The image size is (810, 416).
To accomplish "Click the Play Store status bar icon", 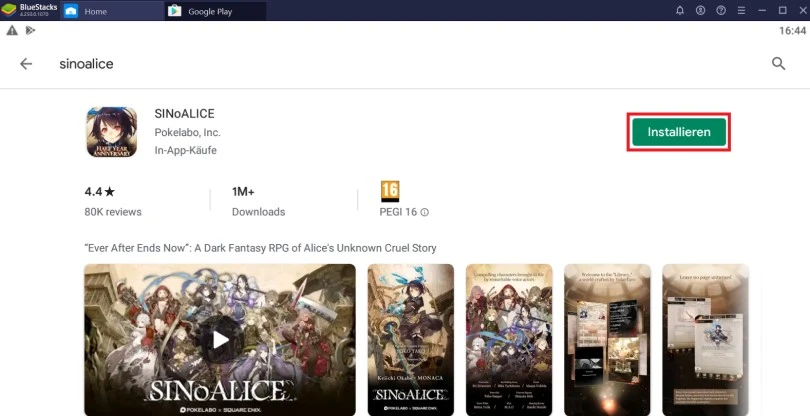I will tap(30, 30).
